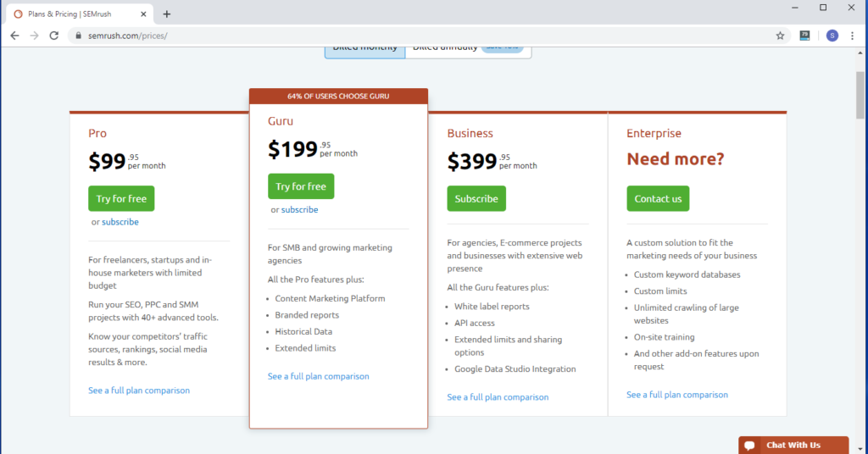Click the $99 price text
This screenshot has width=868, height=454.
pyautogui.click(x=107, y=162)
